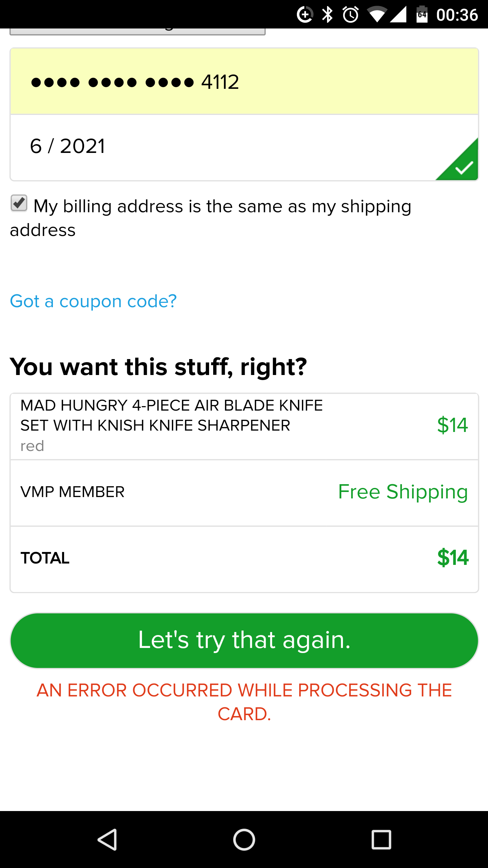This screenshot has height=868, width=488.
Task: Tap the Android back navigation icon
Action: click(x=107, y=840)
